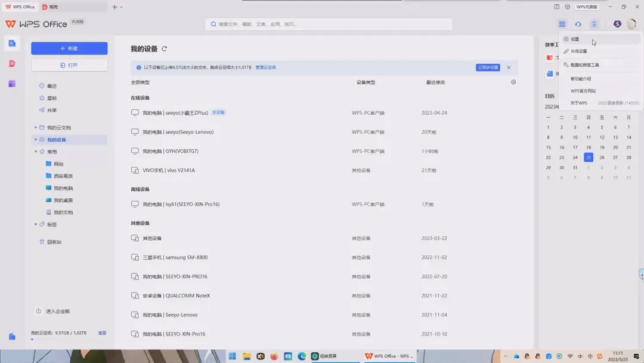Screen dimensions: 644x363
Task: Expand the 标签 tree node
Action: [36, 224]
